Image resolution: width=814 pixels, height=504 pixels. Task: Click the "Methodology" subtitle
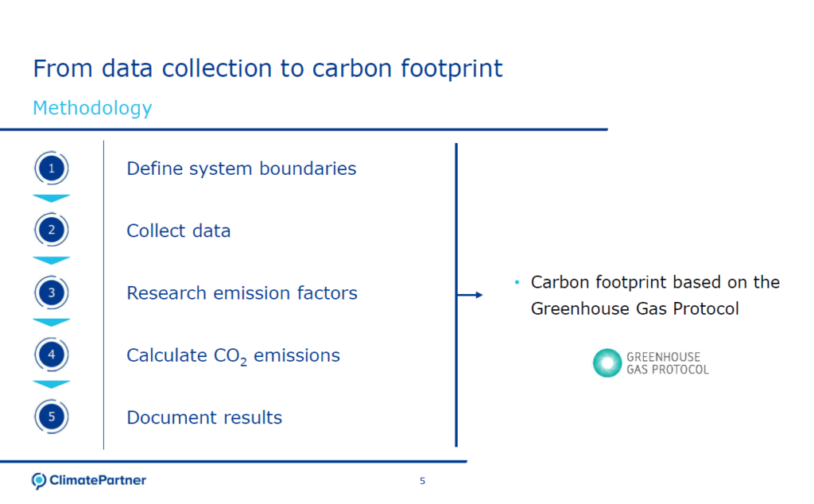92,108
